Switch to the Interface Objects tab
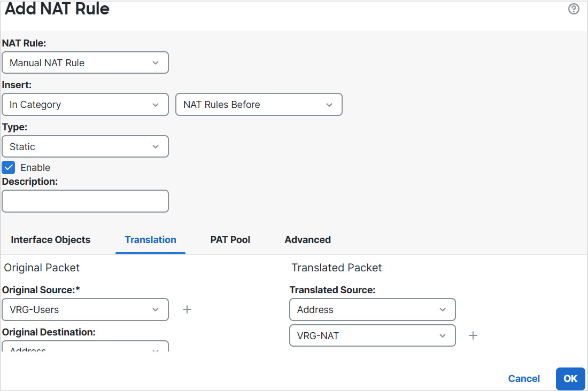Image resolution: width=588 pixels, height=391 pixels. coord(51,240)
